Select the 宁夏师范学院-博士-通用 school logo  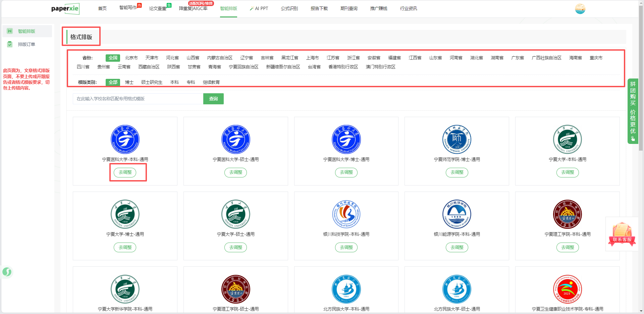[x=457, y=139]
